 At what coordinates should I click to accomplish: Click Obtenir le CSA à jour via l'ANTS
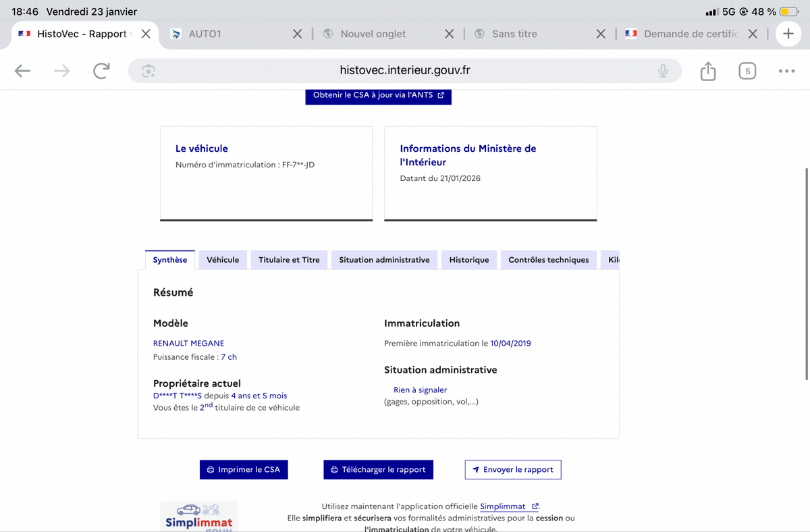[378, 95]
